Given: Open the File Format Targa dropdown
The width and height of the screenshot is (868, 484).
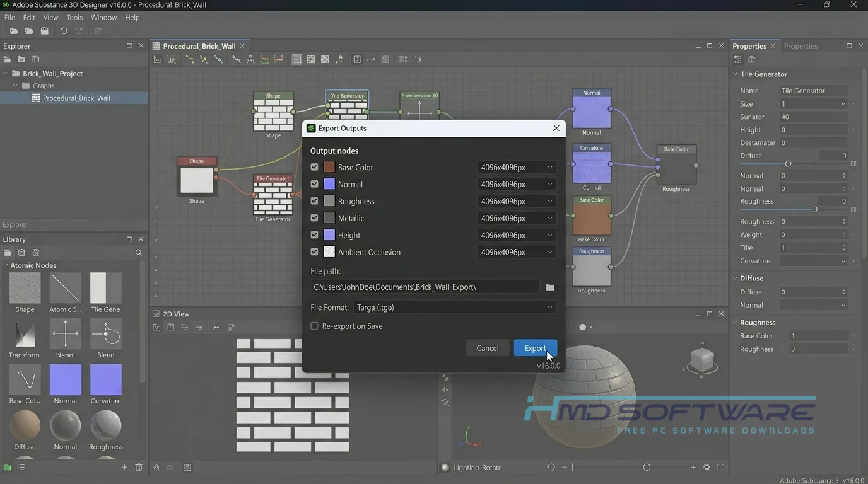Looking at the screenshot, I should pos(455,308).
